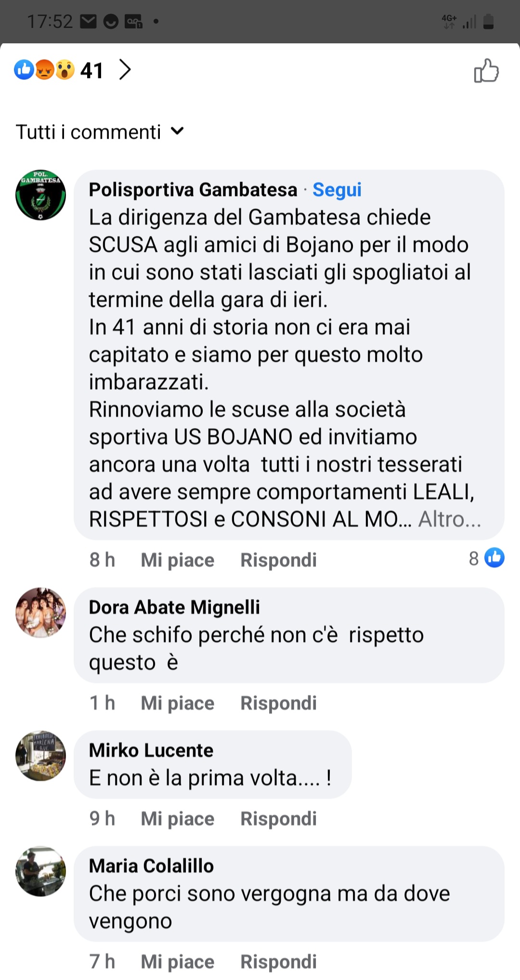
Task: Open Polisportiva Gambatesa profile picture
Action: (x=40, y=195)
